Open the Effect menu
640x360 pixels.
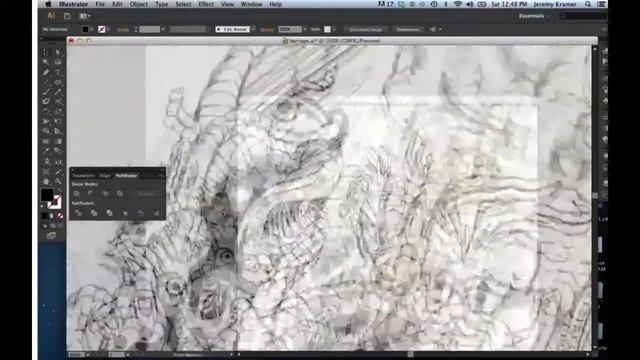point(206,4)
